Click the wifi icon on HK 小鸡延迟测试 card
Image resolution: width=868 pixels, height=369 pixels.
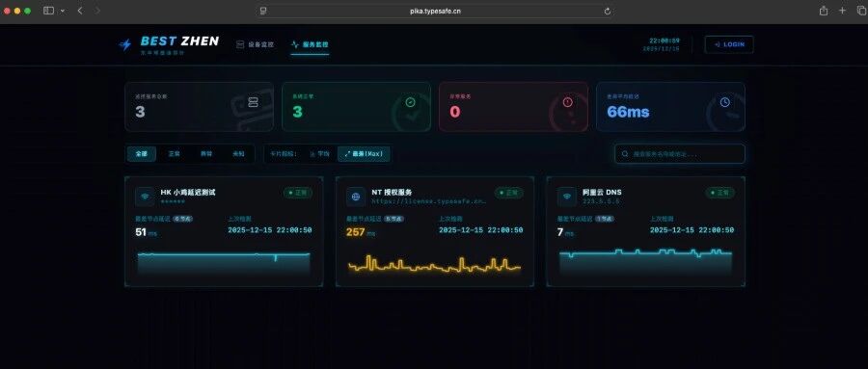(145, 197)
